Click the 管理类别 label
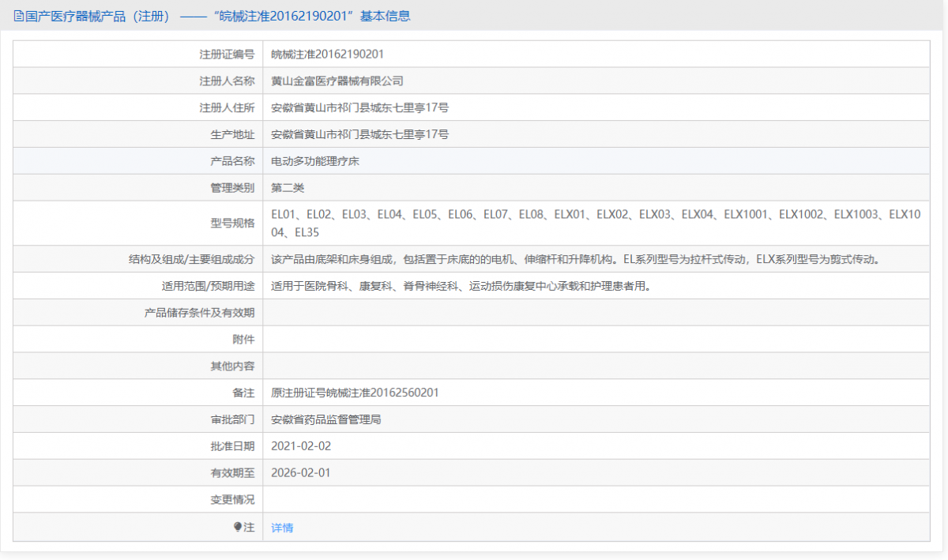948x560 pixels. click(x=232, y=188)
